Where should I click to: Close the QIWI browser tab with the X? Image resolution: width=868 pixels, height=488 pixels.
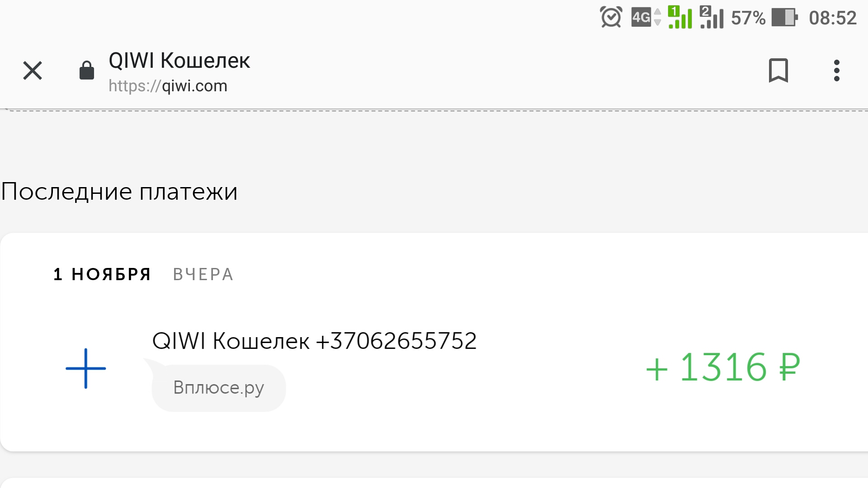click(x=33, y=70)
